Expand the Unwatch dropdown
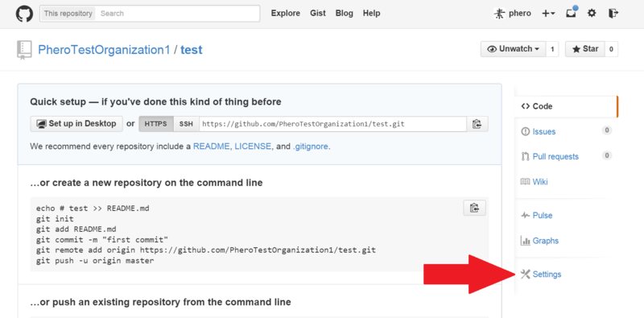Image resolution: width=644 pixels, height=318 pixels. click(x=513, y=49)
